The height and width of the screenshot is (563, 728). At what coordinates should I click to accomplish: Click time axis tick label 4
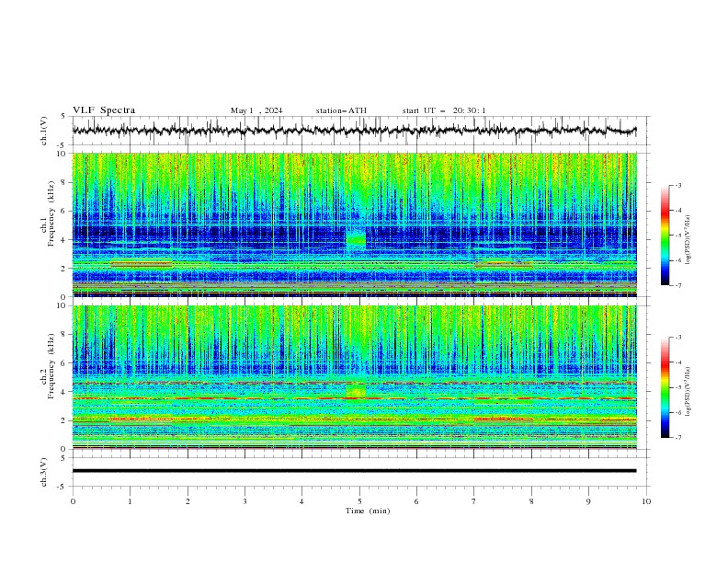point(301,501)
